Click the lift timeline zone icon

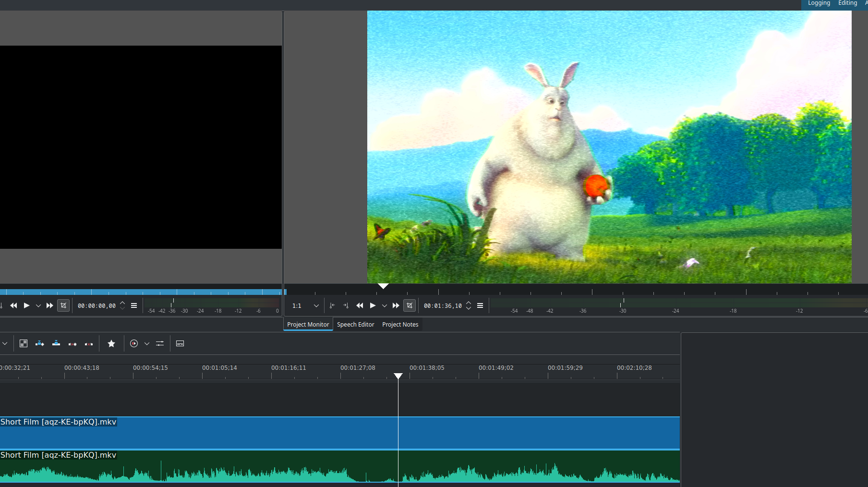[x=89, y=343]
